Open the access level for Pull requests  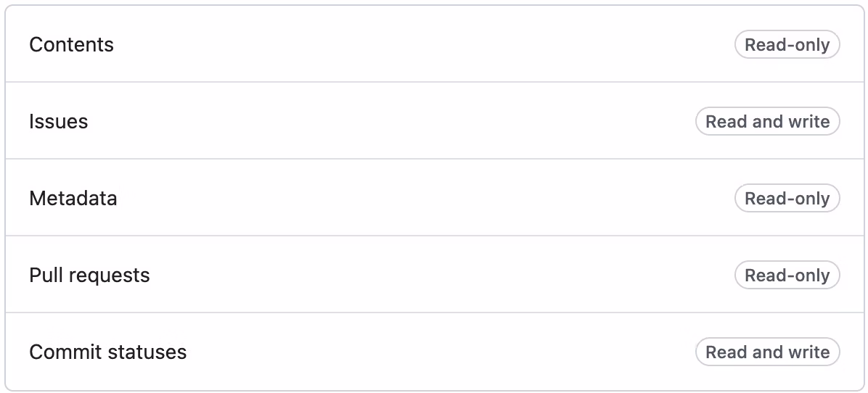(x=787, y=276)
